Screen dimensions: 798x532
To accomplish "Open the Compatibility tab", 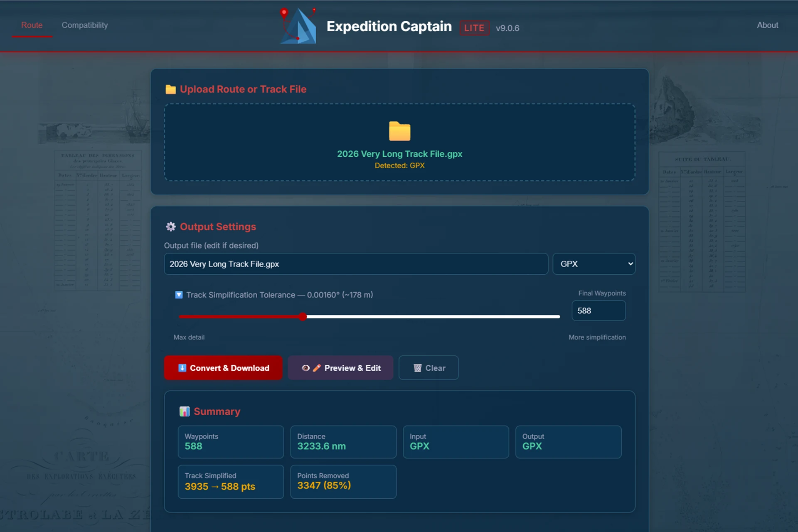I will pos(85,25).
